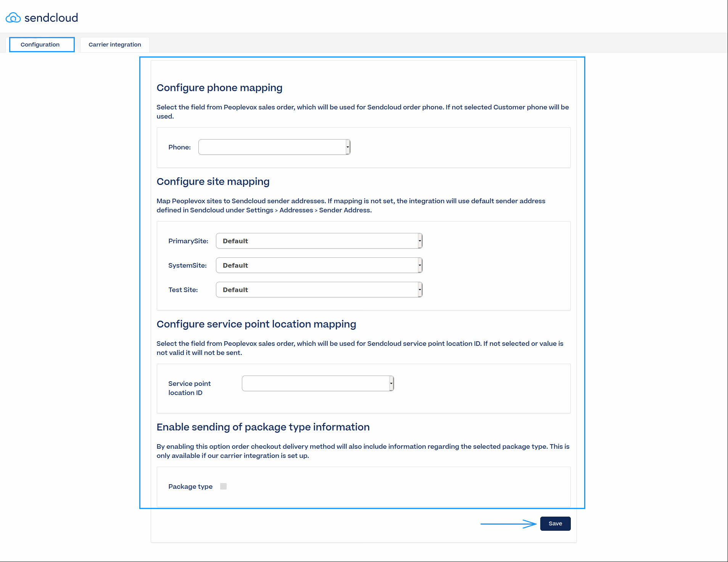The height and width of the screenshot is (562, 728).
Task: Open the Service point location ID dropdown
Action: click(x=318, y=384)
